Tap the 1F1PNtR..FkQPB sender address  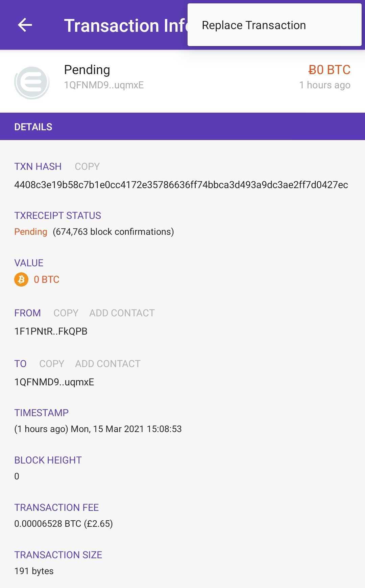pos(51,331)
